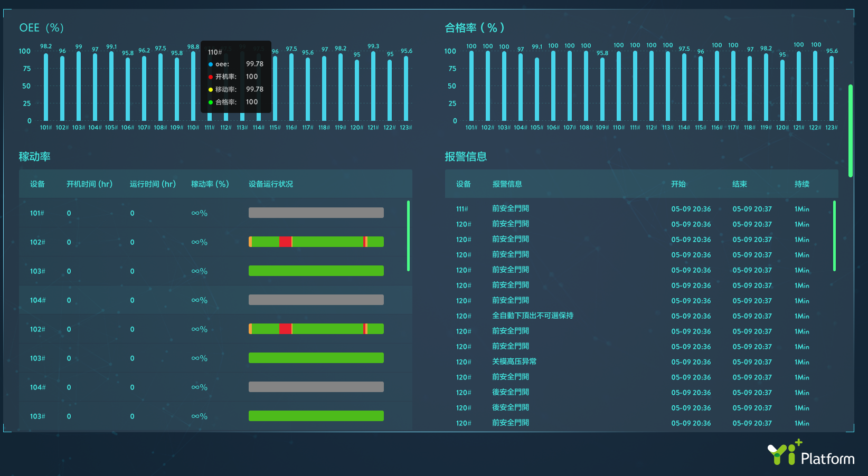The height and width of the screenshot is (476, 868).
Task: Open the 关模高压异常 alarm row
Action: tap(514, 361)
